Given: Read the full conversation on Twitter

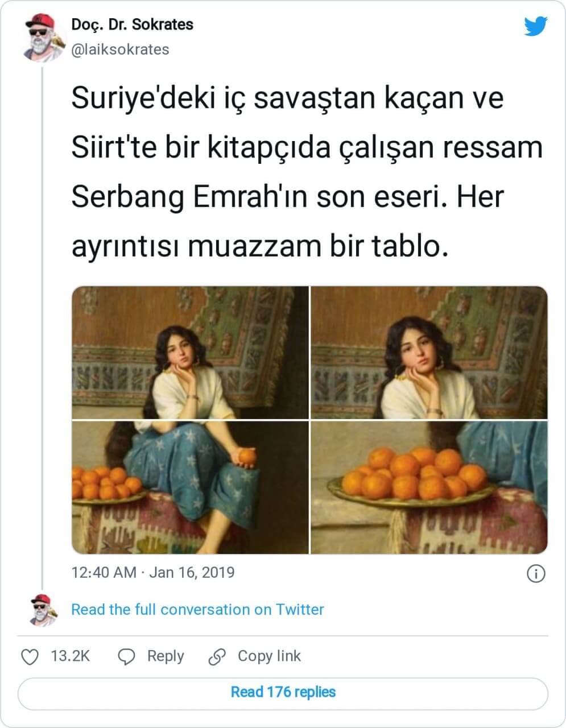Looking at the screenshot, I should 197,610.
